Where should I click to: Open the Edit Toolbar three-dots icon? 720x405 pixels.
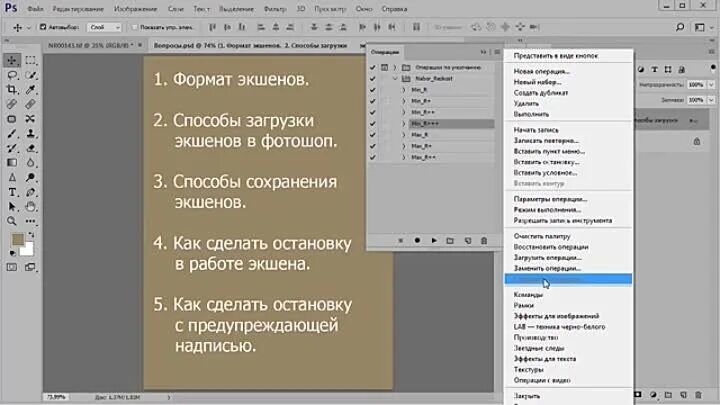[30, 221]
